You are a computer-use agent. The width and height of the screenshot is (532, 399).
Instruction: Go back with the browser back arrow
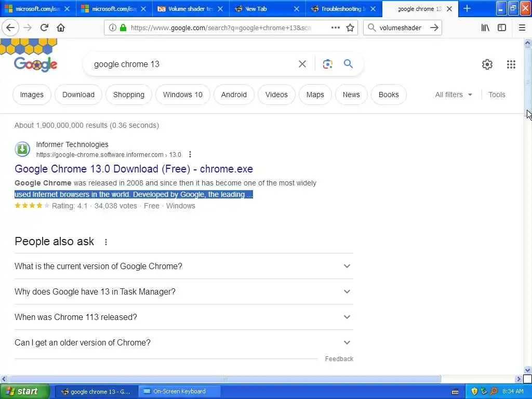pyautogui.click(x=10, y=28)
